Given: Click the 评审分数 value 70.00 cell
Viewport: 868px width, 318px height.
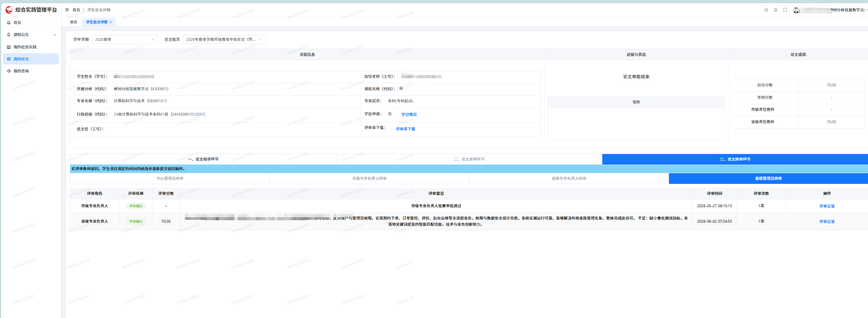Looking at the screenshot, I should [x=166, y=221].
